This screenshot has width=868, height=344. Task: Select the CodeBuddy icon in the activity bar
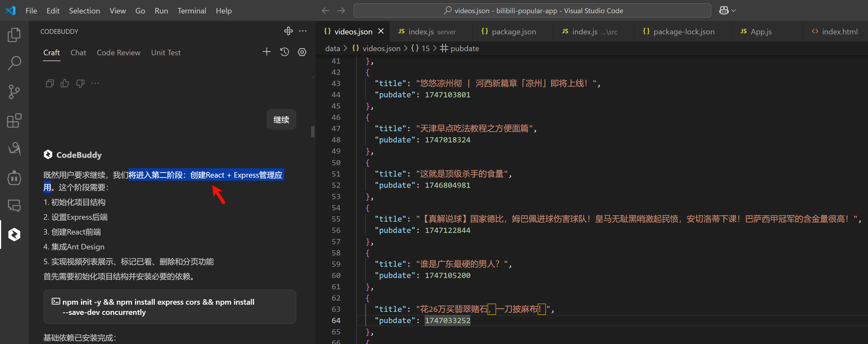tap(14, 235)
